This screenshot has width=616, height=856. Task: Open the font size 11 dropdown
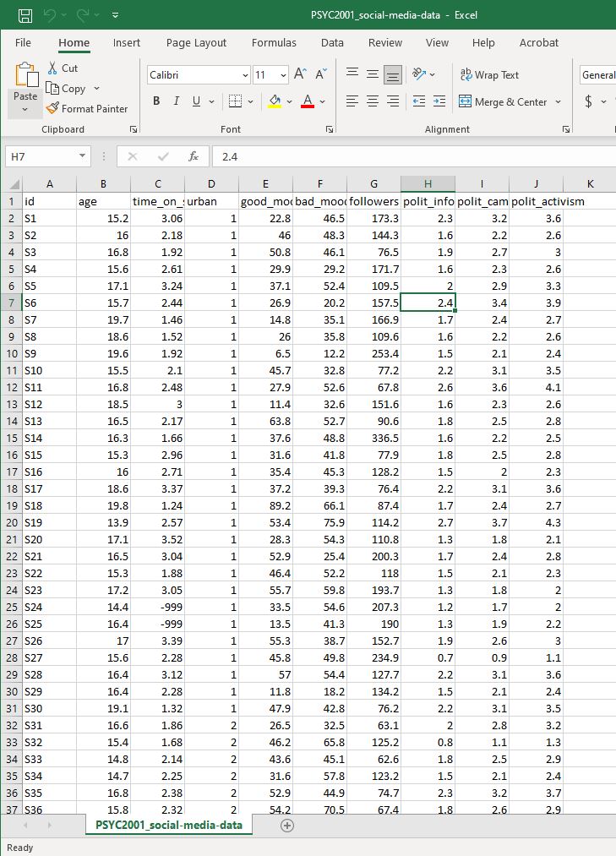(283, 75)
